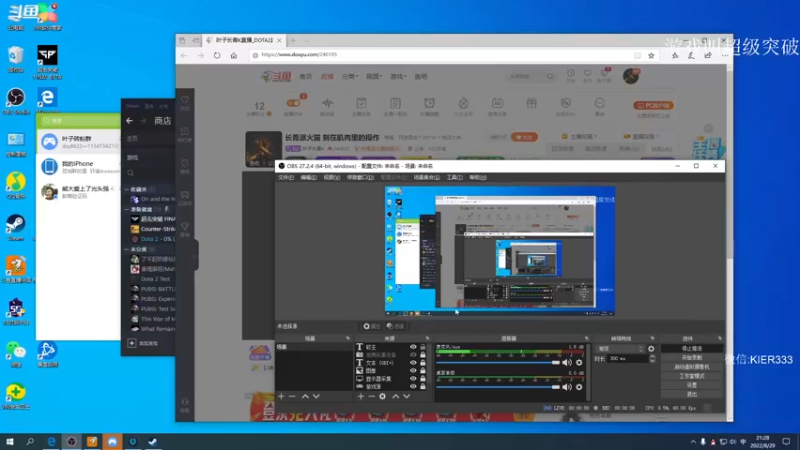
Task: Click browser refresh icon
Action: (217, 55)
